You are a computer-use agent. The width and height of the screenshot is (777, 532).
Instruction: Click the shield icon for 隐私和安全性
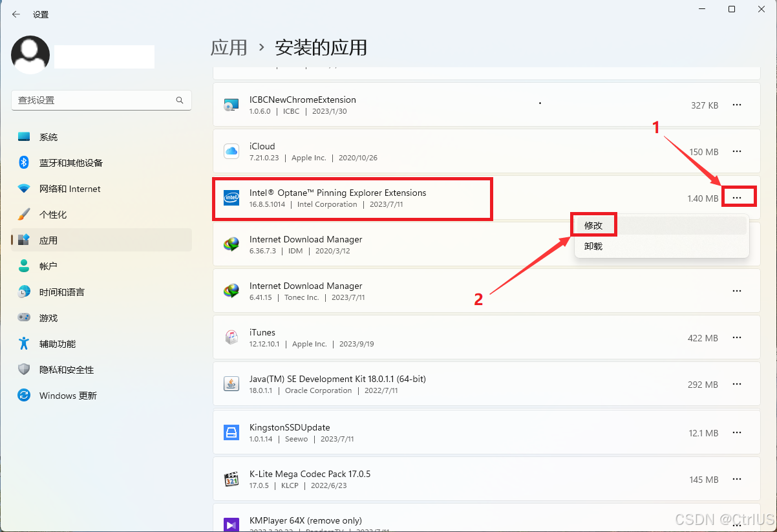pos(24,369)
